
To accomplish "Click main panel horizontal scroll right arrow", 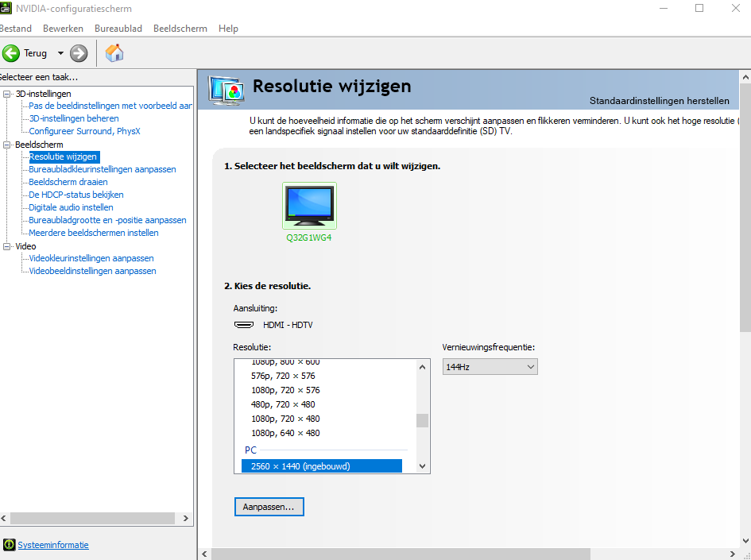I will pyautogui.click(x=733, y=554).
